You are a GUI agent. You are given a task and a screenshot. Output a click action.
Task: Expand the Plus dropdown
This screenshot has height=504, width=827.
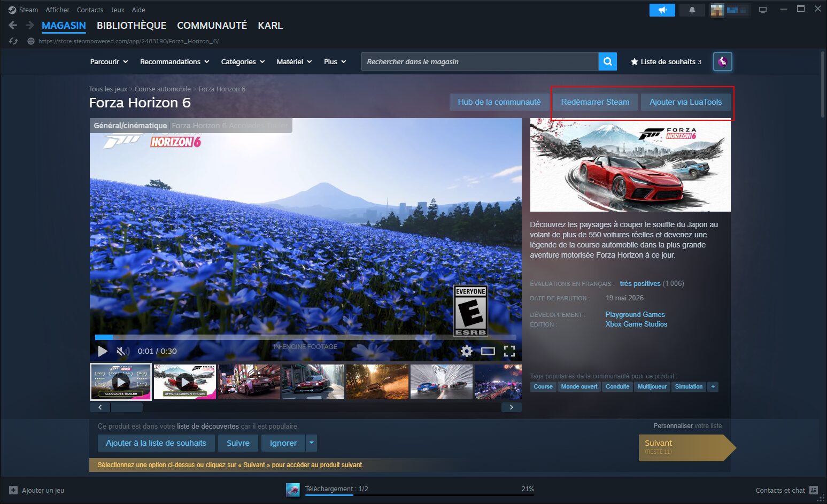click(x=335, y=61)
